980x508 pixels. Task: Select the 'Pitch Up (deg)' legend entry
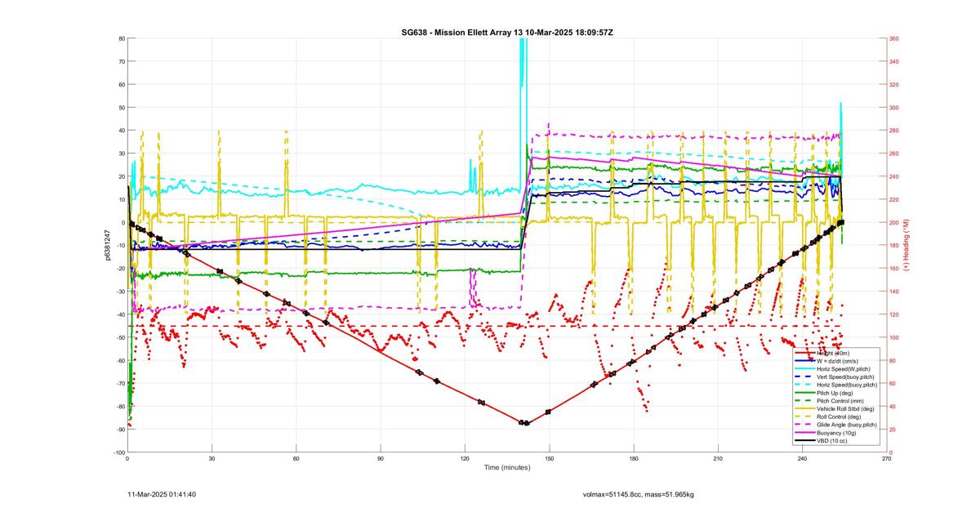click(x=823, y=393)
